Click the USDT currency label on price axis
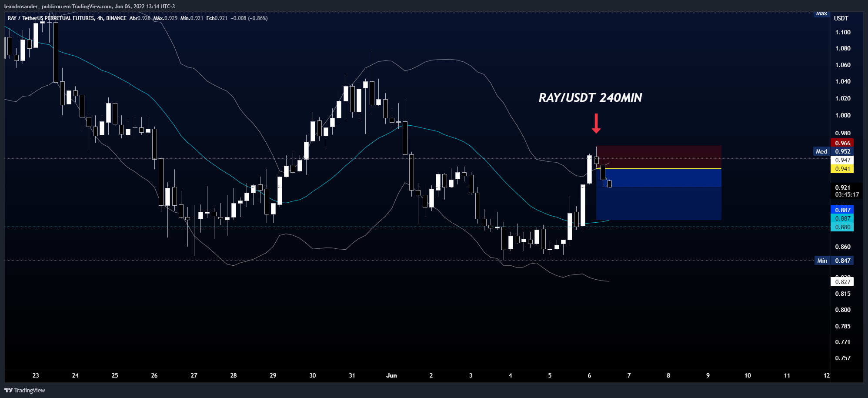This screenshot has width=868, height=398. pyautogui.click(x=841, y=18)
